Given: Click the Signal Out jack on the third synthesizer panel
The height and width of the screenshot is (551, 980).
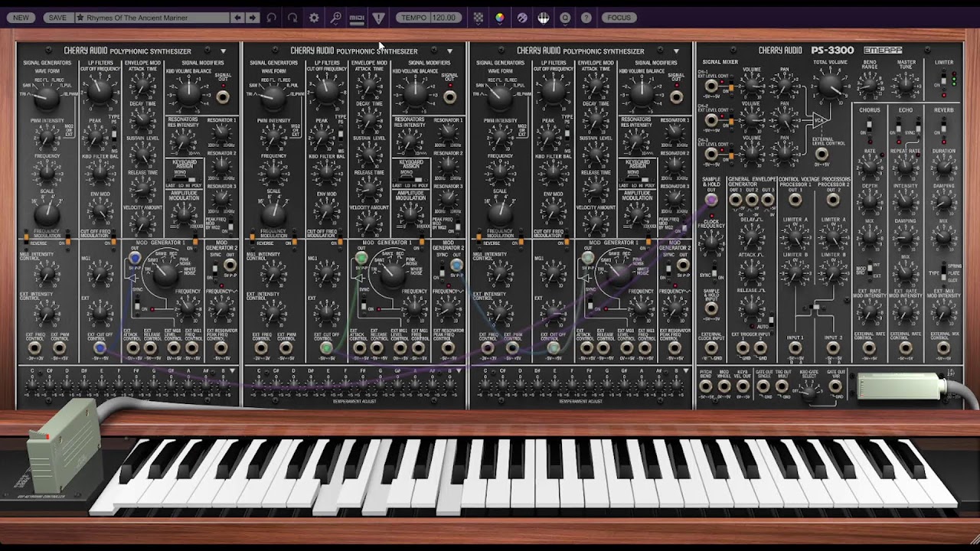Looking at the screenshot, I should click(676, 97).
